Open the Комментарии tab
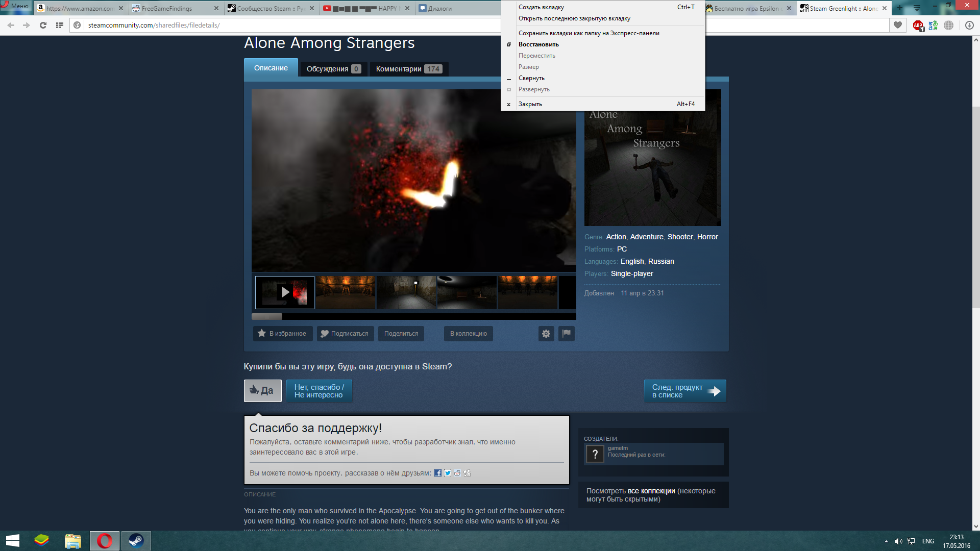 coord(409,69)
